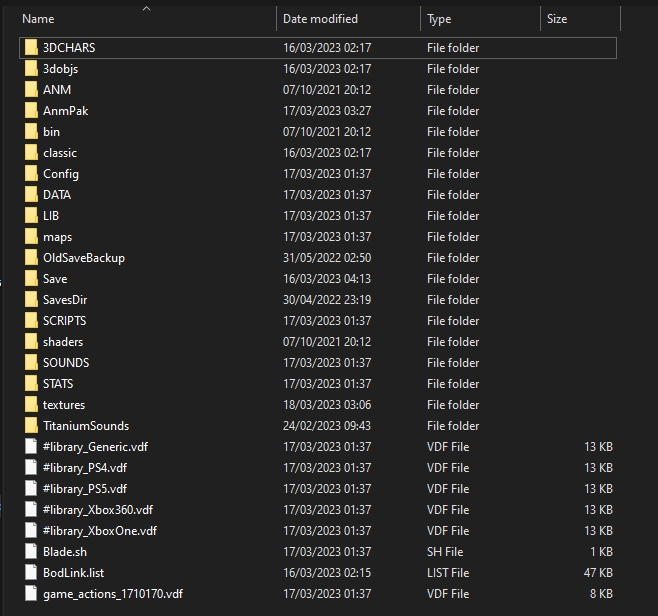Click the 1 KB size of Blade.sh
658x616 pixels.
[601, 551]
